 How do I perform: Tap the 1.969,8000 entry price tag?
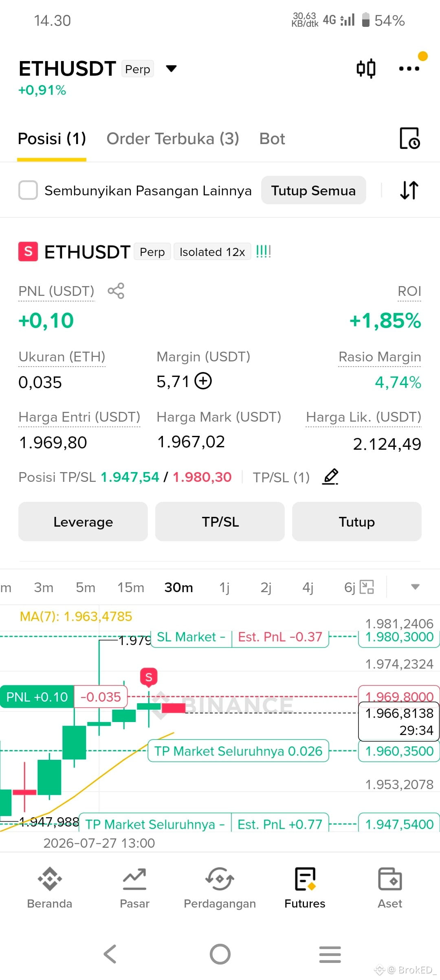[x=399, y=696]
